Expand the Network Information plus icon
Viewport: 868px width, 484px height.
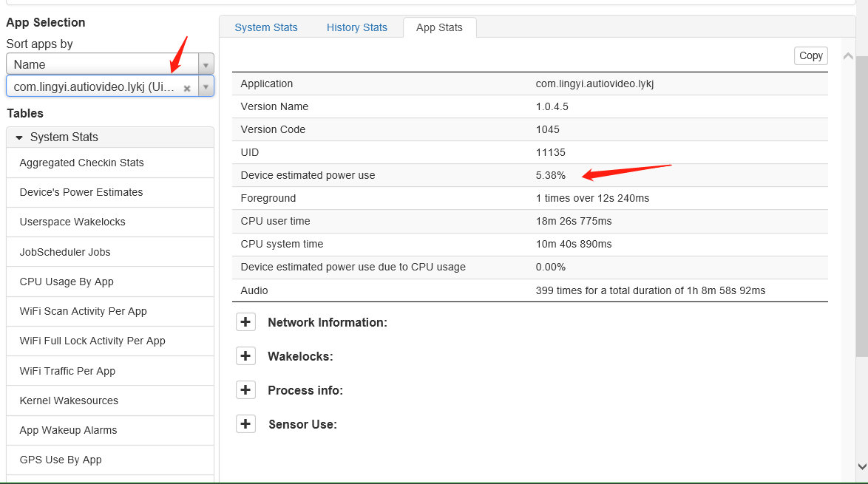[245, 322]
